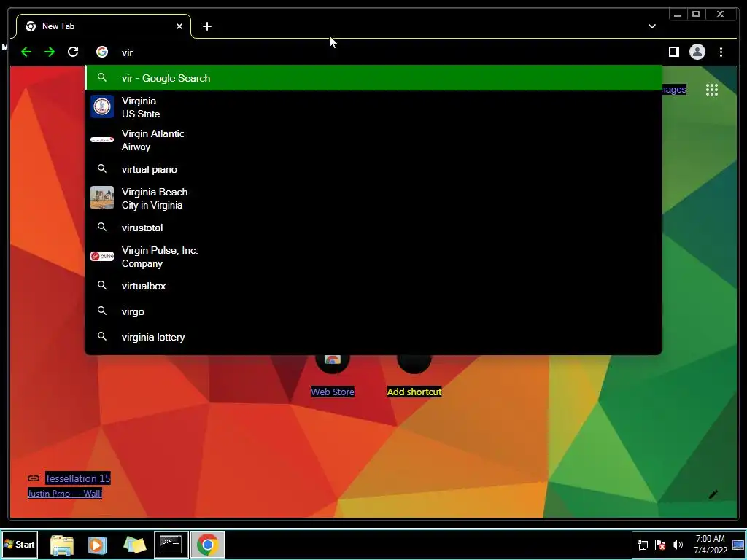Launch the media player from taskbar
Image resolution: width=747 pixels, height=560 pixels.
[x=97, y=545]
